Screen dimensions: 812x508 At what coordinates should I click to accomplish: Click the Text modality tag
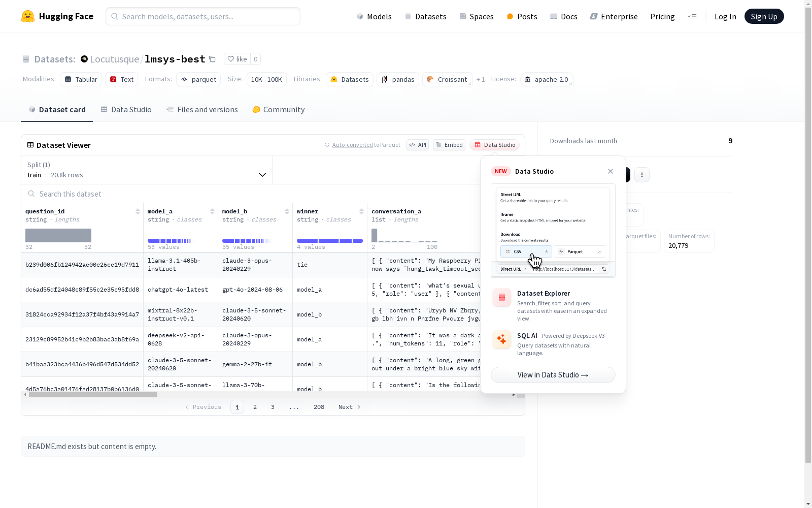(122, 79)
